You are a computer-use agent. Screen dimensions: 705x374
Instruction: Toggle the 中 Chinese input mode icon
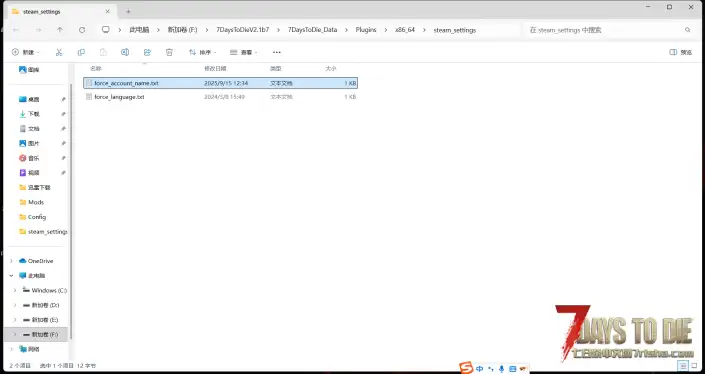point(479,369)
